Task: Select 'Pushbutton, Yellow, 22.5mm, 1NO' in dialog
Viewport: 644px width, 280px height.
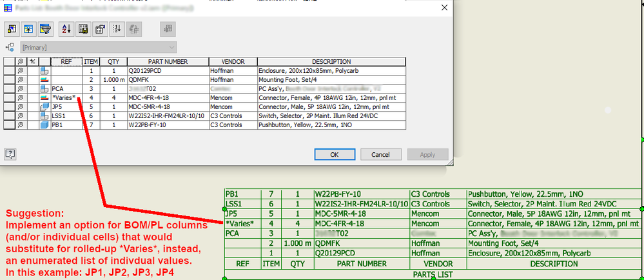Action: 331,125
